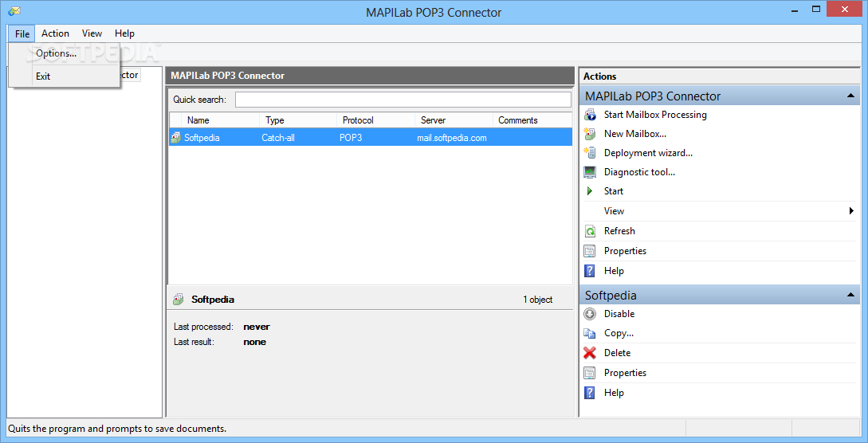Click the mail.softpedia.com server cell
The width and height of the screenshot is (868, 443).
tap(452, 138)
